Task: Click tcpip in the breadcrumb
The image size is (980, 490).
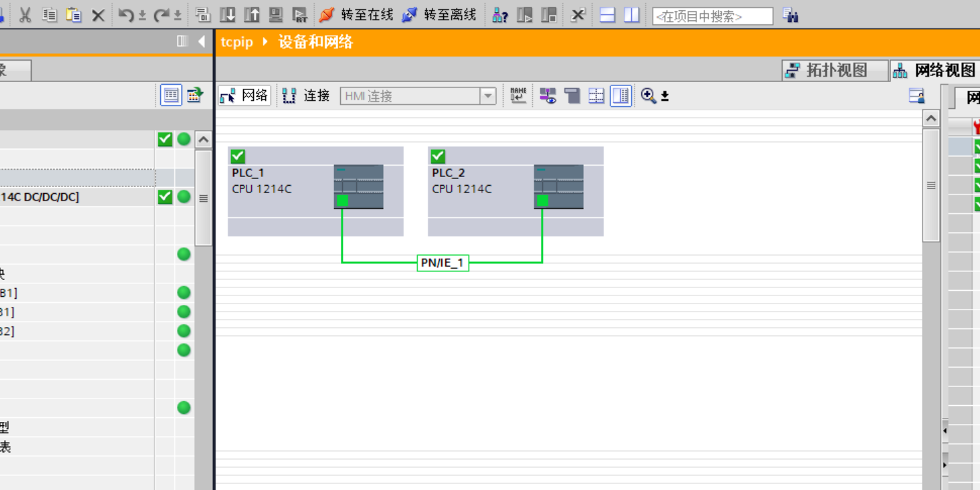Action: [237, 42]
